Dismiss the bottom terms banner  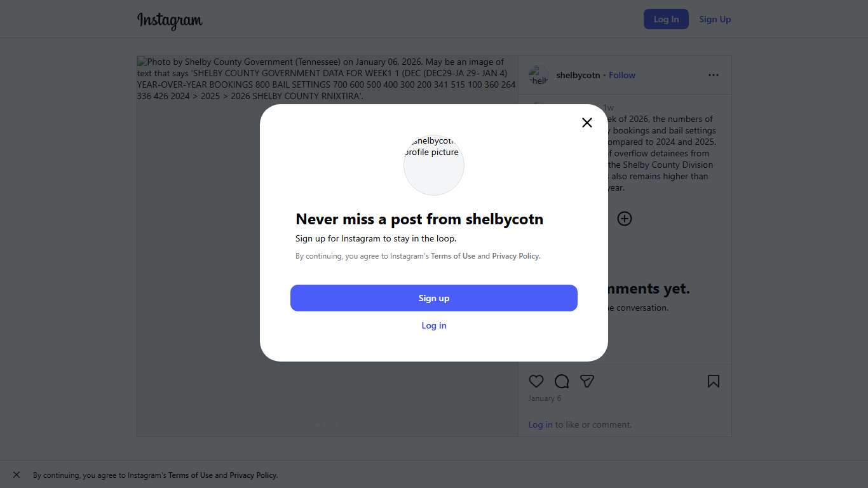(17, 475)
